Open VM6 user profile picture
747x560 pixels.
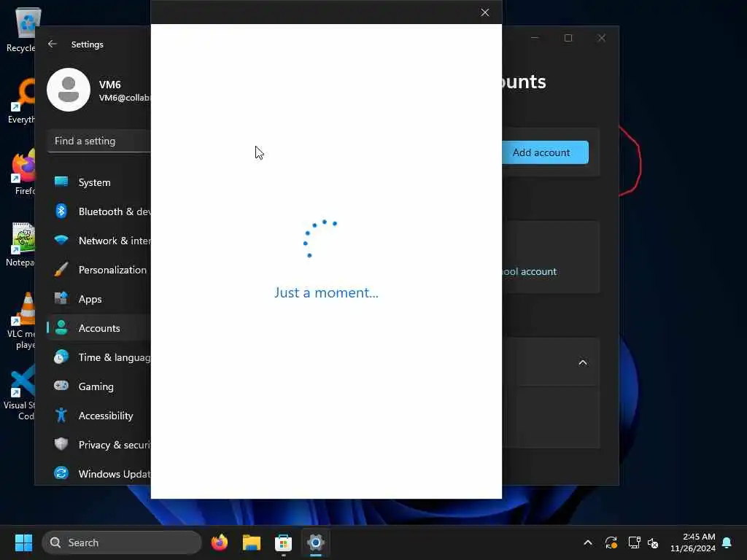tap(69, 90)
